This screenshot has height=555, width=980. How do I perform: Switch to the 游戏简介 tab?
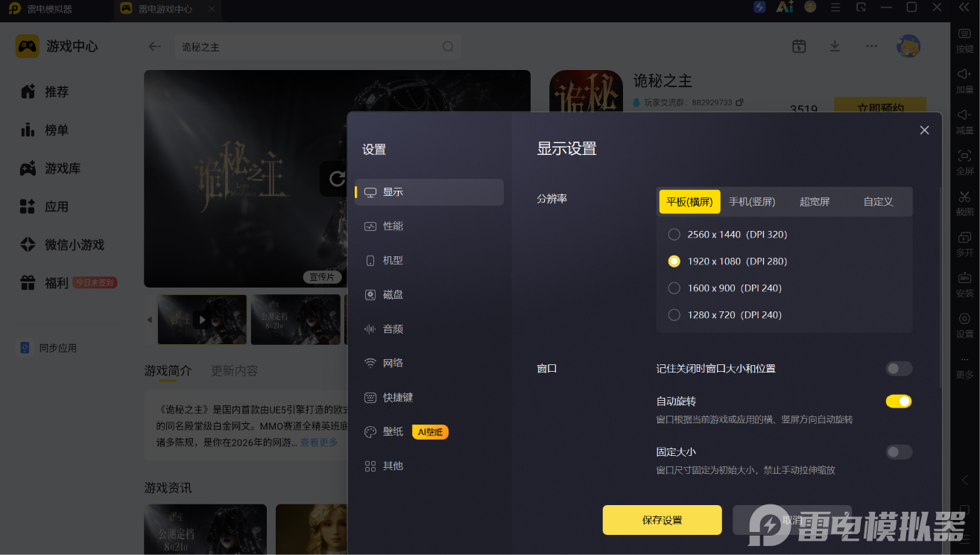[168, 370]
